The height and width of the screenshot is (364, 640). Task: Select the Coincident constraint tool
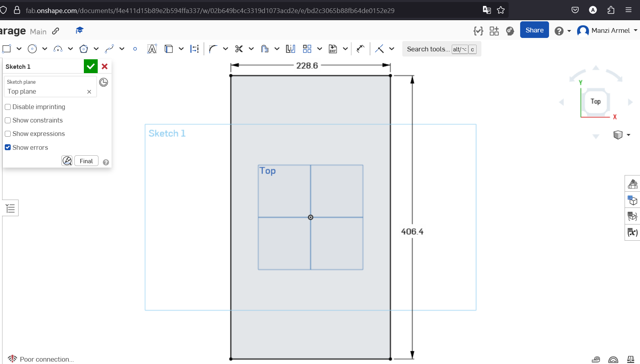point(379,49)
